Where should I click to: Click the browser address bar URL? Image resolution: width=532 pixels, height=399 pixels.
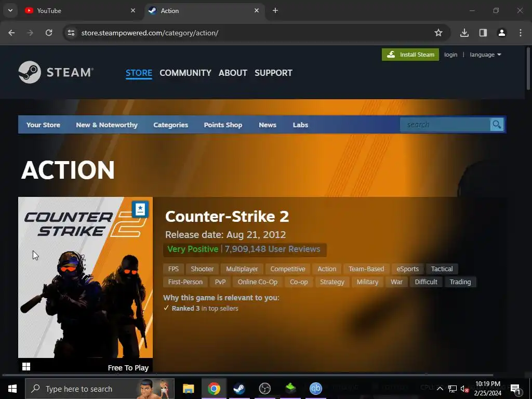[x=150, y=33]
